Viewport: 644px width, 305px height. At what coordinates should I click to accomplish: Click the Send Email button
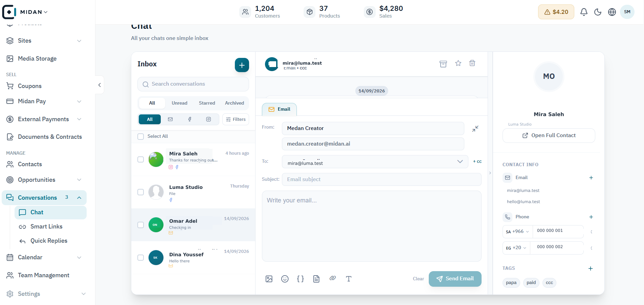tap(455, 279)
